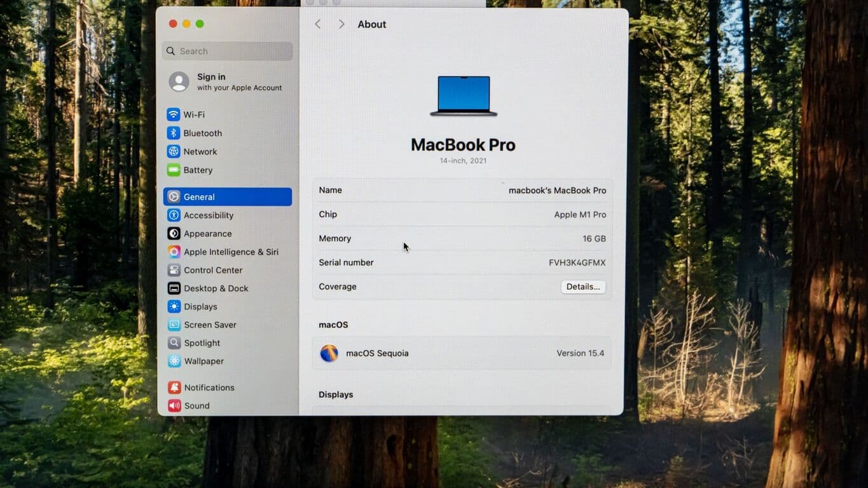Click the Control Center sidebar icon

174,270
